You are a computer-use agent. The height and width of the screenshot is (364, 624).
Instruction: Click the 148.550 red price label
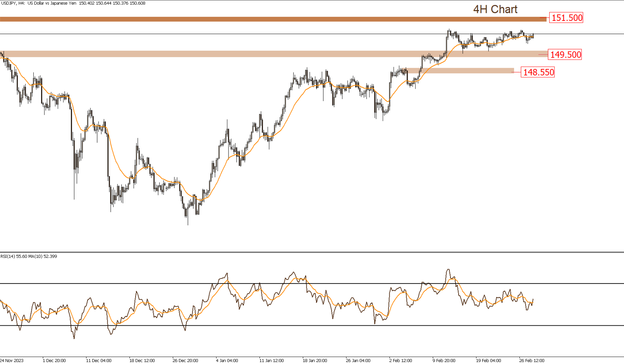538,72
